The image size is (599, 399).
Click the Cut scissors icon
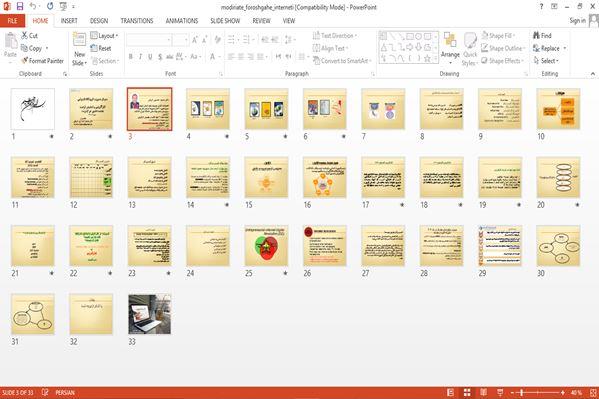point(24,36)
